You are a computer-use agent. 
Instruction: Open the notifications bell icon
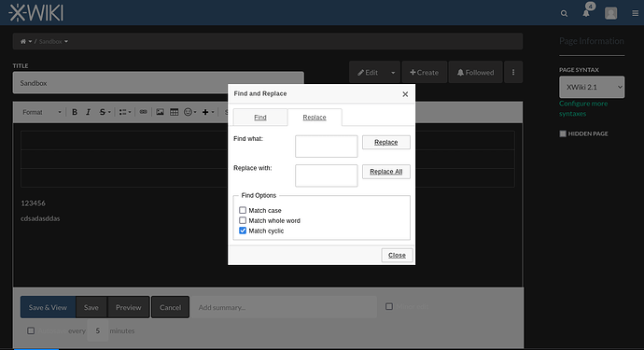coord(586,14)
